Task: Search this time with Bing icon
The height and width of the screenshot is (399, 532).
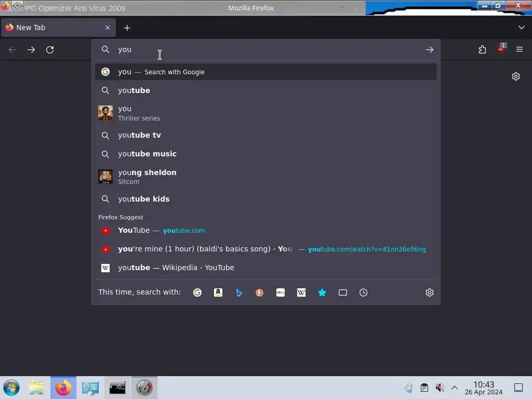Action: [x=239, y=292]
